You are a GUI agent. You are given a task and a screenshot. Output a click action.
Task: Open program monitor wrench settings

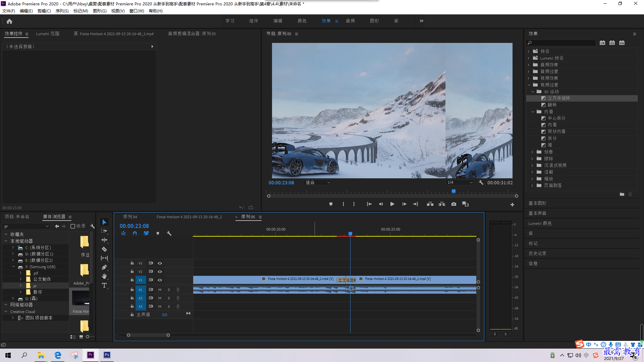[x=481, y=183]
